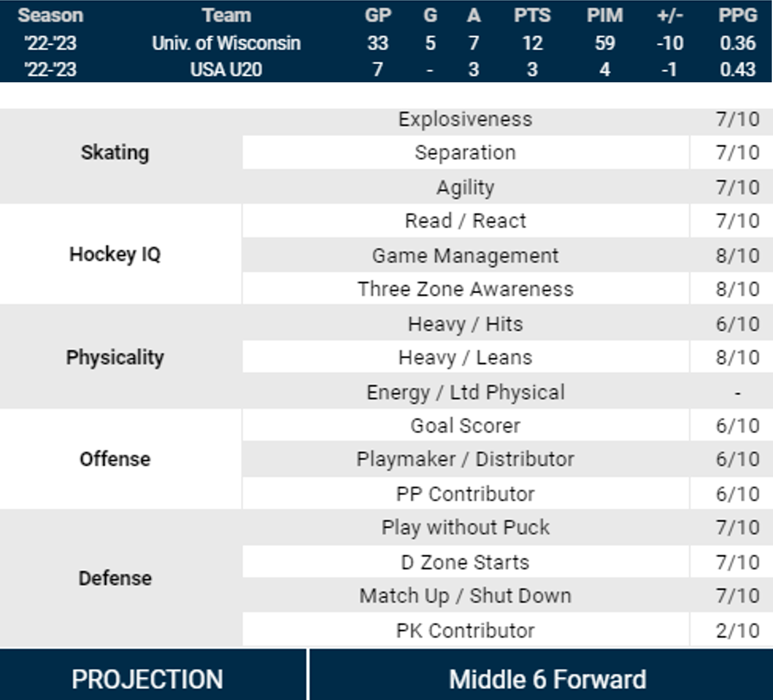Image resolution: width=773 pixels, height=700 pixels.
Task: Click the Hockey IQ category label
Action: click(115, 254)
